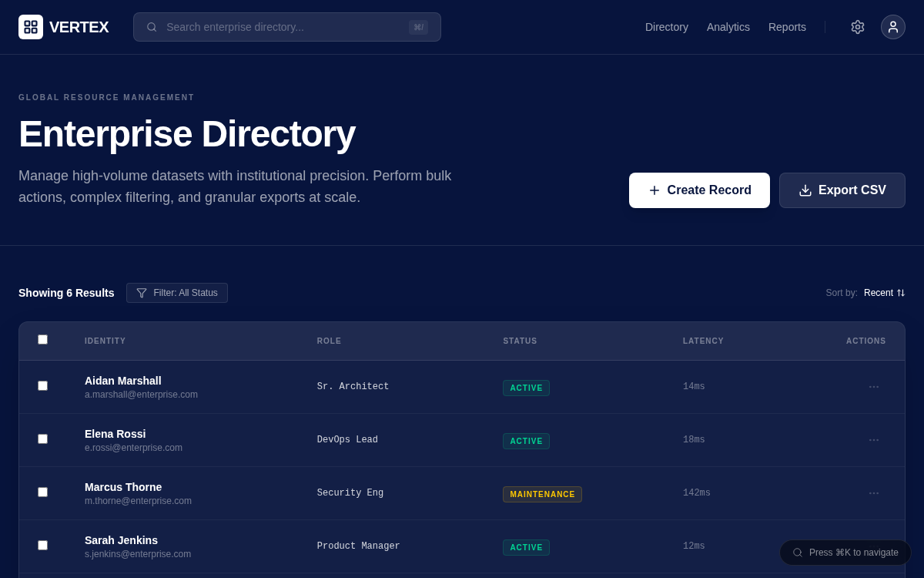Click the IDENTITY column header

(105, 341)
